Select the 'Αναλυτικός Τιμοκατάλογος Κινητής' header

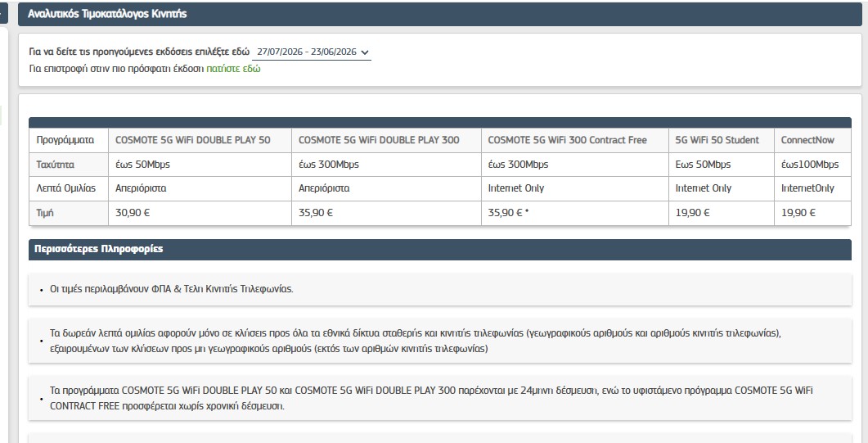point(440,15)
